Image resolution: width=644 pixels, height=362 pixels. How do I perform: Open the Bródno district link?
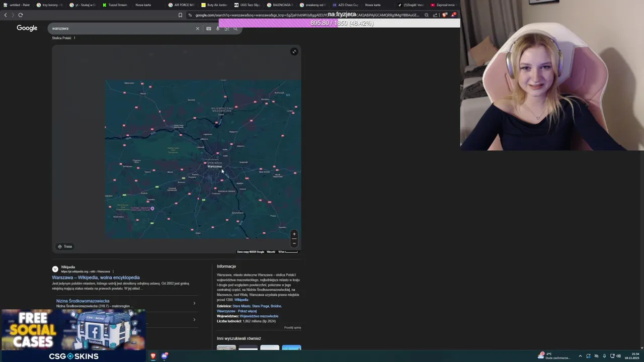tap(276, 306)
